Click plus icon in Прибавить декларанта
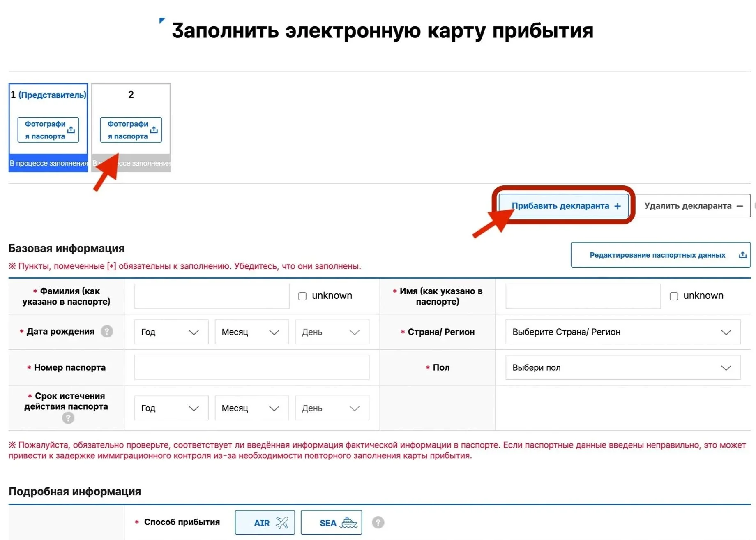Viewport: 756px width, 540px height. (x=618, y=206)
